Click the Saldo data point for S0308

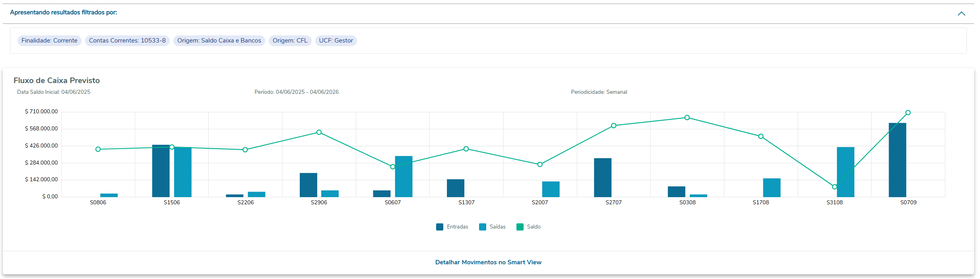687,118
